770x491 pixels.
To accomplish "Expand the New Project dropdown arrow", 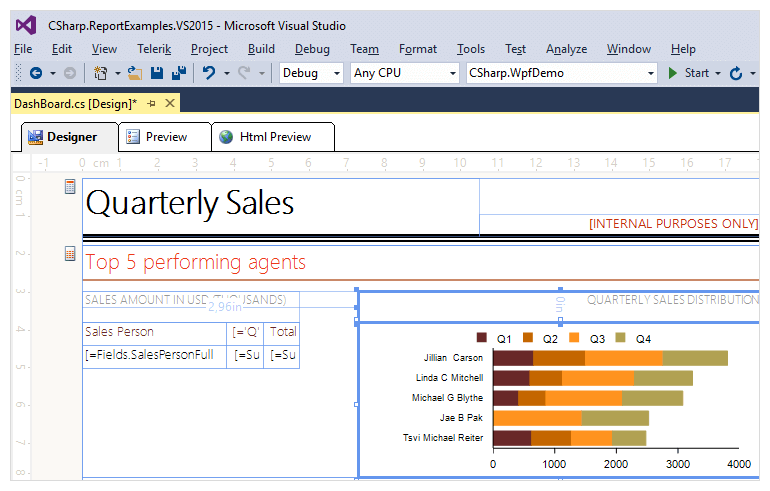I will coord(117,73).
